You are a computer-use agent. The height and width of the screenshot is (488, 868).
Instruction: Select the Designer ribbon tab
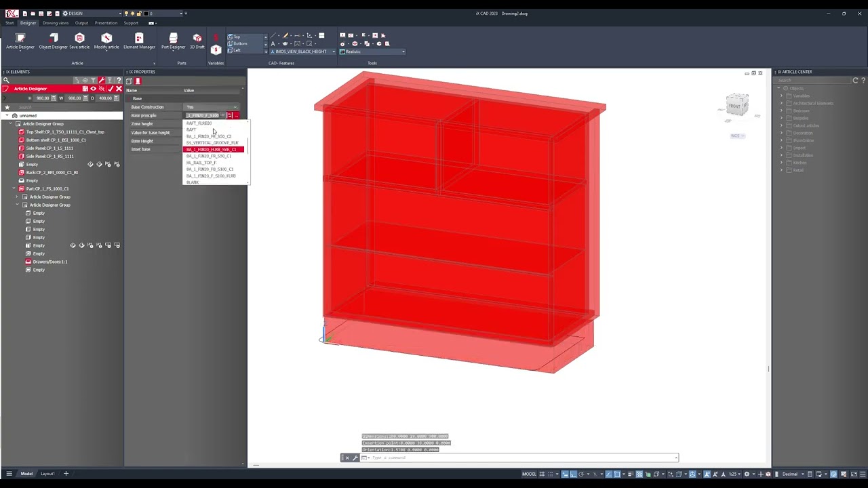coord(28,23)
